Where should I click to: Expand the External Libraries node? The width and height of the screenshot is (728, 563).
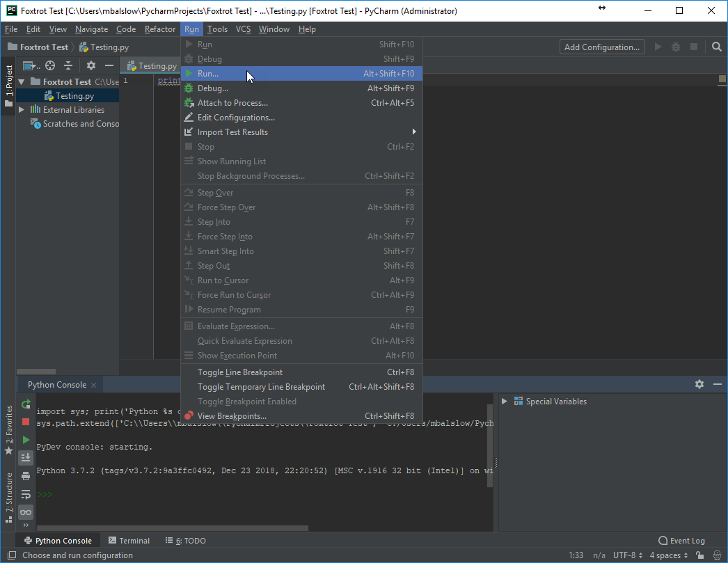tap(22, 110)
